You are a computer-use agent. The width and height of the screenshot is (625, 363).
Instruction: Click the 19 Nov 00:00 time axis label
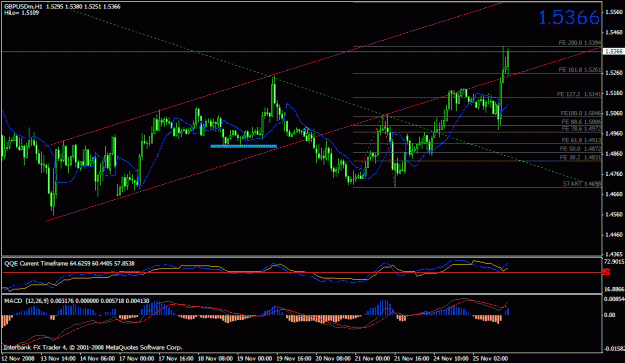(255, 358)
